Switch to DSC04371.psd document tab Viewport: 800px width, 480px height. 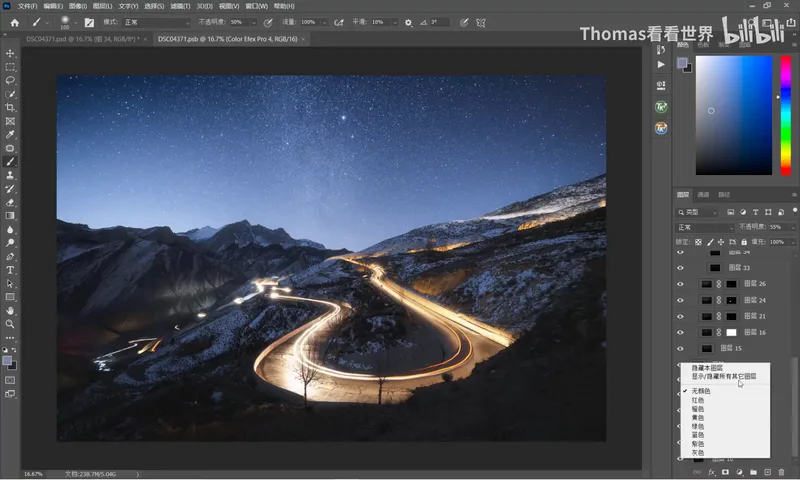85,39
